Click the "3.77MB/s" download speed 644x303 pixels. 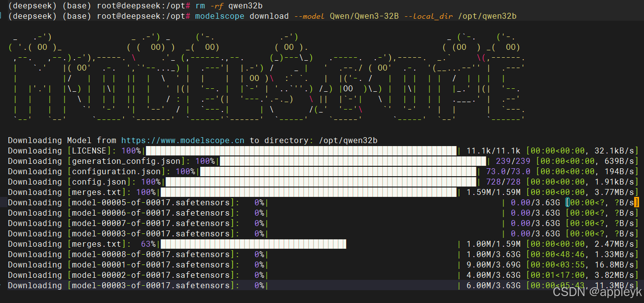point(614,192)
